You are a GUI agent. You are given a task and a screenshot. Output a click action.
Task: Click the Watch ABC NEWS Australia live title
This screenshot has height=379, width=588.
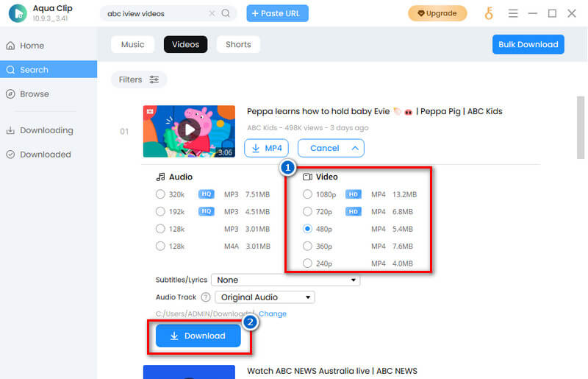coord(332,371)
